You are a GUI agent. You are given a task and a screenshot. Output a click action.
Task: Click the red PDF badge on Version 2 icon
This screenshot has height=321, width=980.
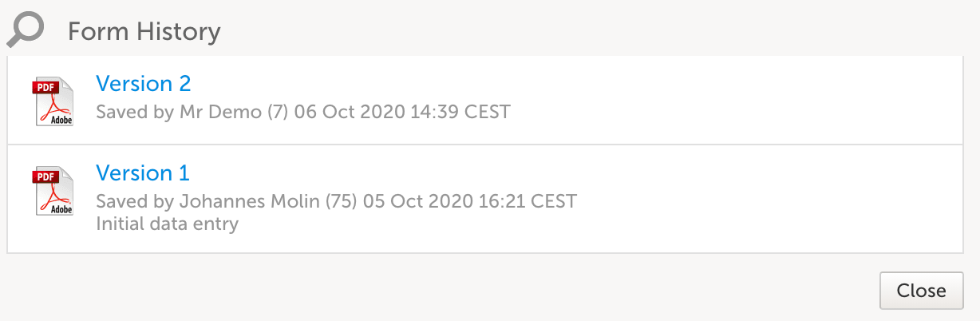pos(44,87)
